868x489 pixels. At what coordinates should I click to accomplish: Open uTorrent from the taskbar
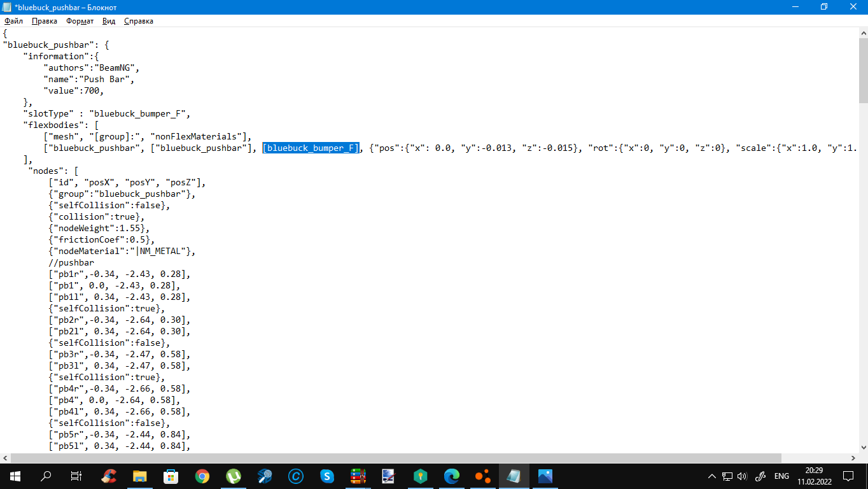[x=234, y=476]
